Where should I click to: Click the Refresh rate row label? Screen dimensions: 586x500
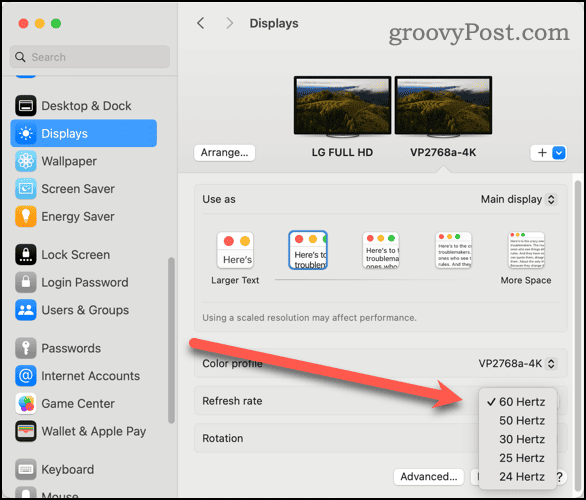click(x=232, y=401)
